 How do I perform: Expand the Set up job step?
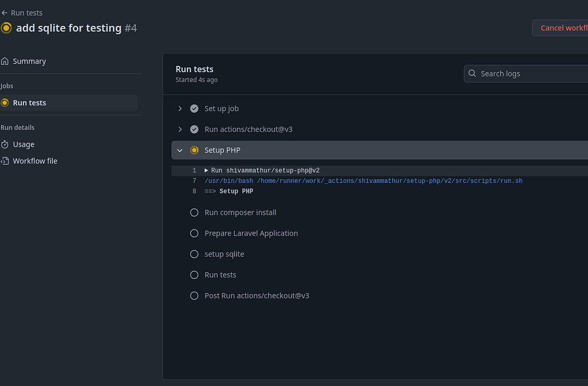click(180, 109)
